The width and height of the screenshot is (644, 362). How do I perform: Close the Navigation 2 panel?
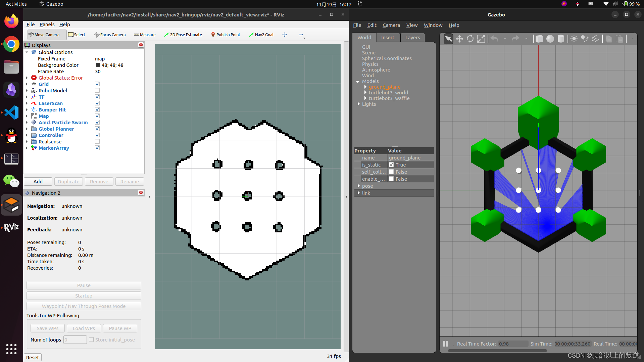tap(141, 192)
